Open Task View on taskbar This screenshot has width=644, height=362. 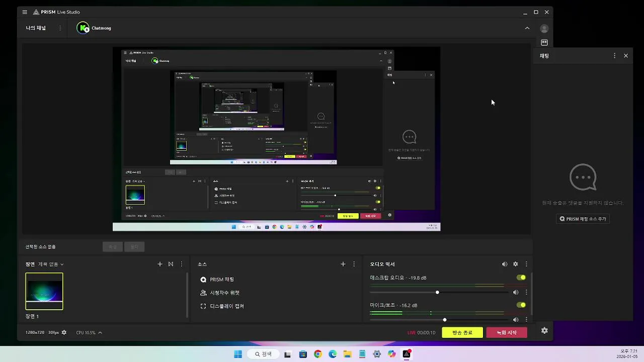[x=287, y=354]
